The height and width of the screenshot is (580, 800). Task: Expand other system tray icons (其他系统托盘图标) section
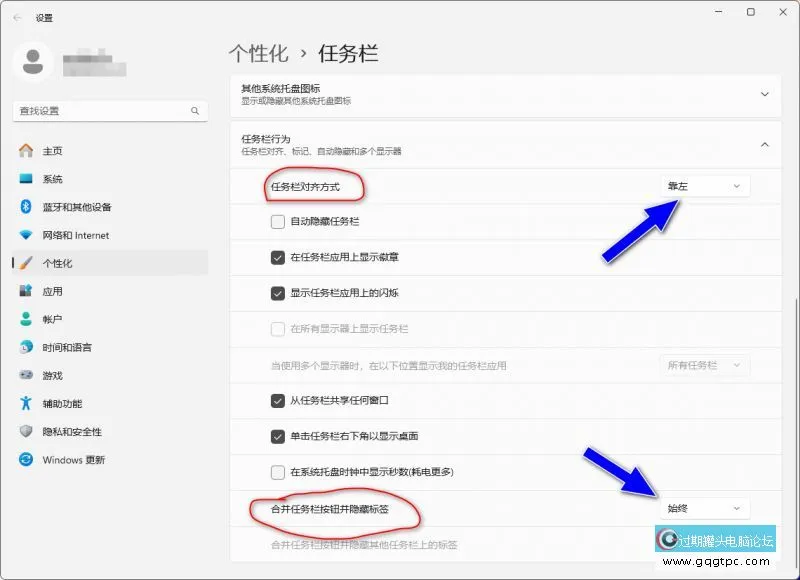point(765,94)
